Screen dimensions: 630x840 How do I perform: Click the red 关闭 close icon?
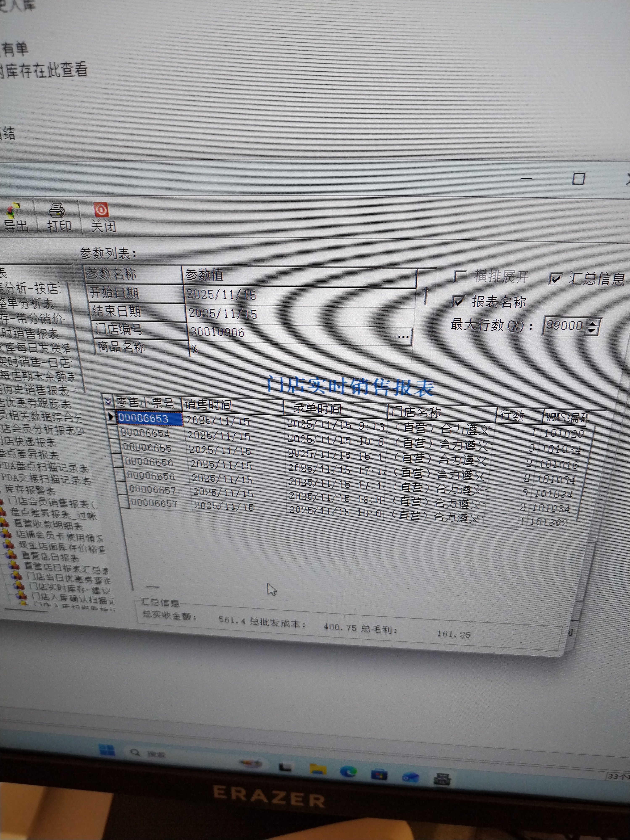[x=101, y=210]
